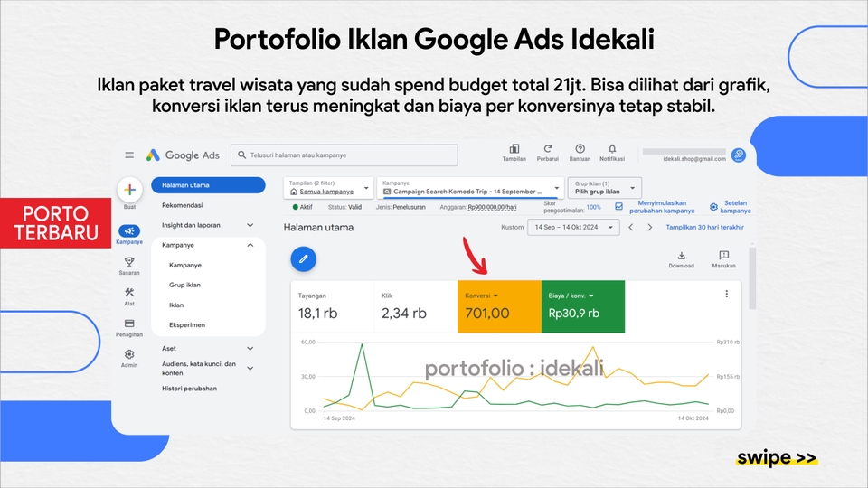This screenshot has height=488, width=868.
Task: Click the Status: Valid text
Action: pyautogui.click(x=344, y=207)
